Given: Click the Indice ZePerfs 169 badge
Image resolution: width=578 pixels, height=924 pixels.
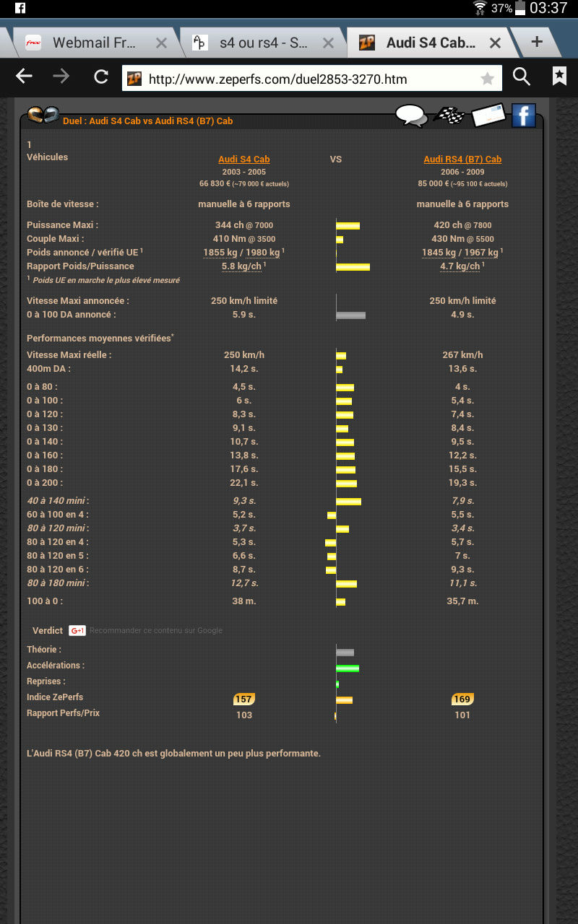Looking at the screenshot, I should coord(462,699).
